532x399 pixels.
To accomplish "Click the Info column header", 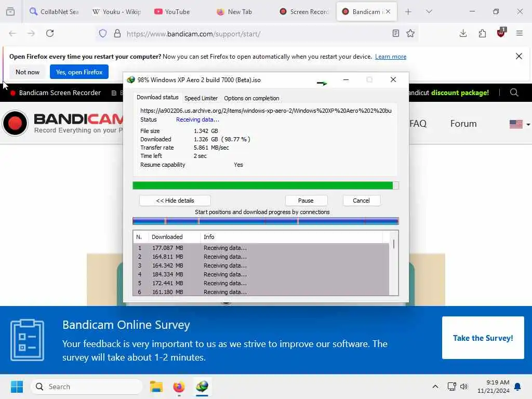I will 292,237.
